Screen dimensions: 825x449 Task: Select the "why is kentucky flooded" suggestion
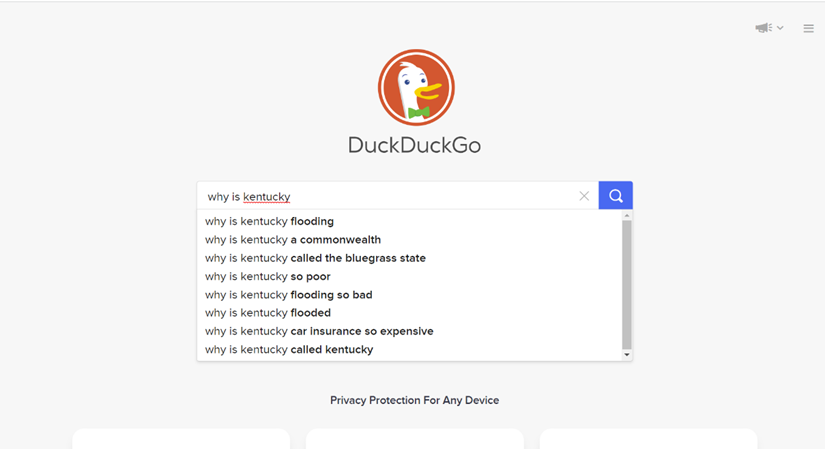tap(267, 313)
